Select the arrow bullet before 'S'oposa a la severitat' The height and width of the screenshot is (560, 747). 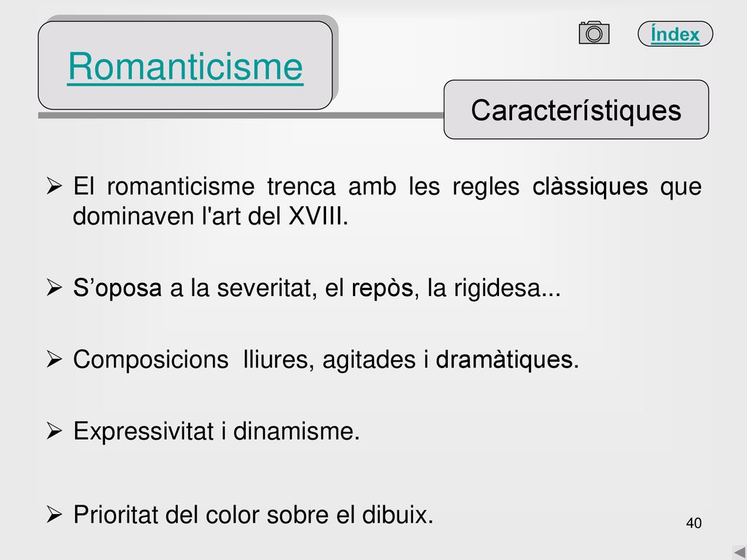pyautogui.click(x=54, y=287)
